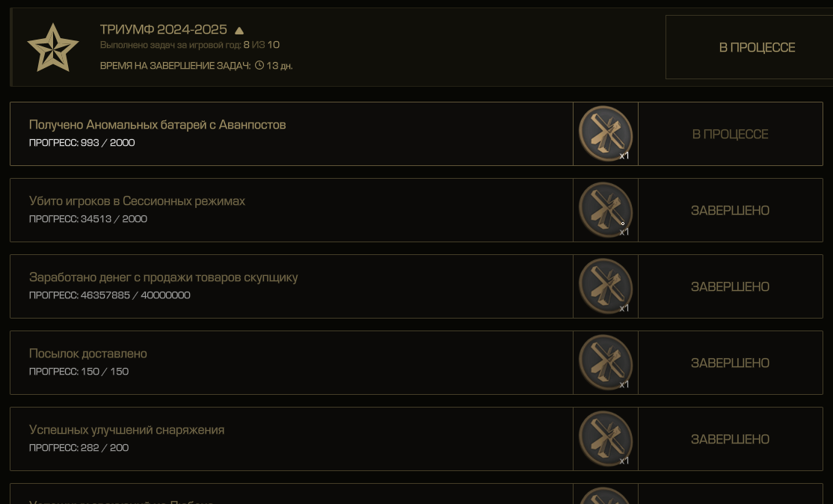Collapse the ТРИУМФ 2024-2025 section arrow
Screen dimensions: 833x504
[239, 30]
